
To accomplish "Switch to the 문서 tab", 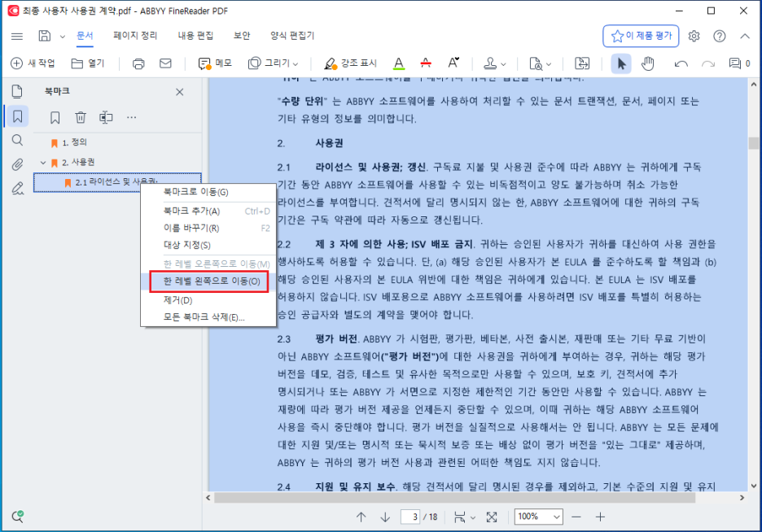I will click(x=85, y=36).
